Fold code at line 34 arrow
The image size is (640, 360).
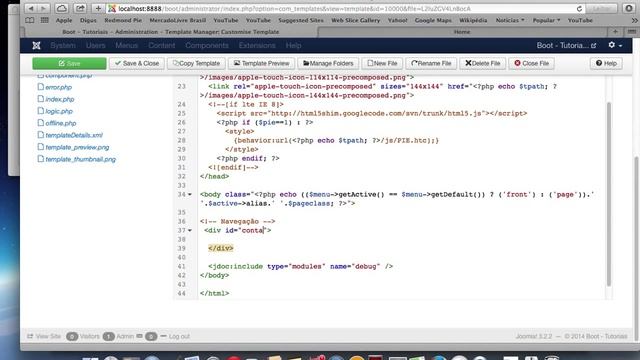[x=190, y=194]
